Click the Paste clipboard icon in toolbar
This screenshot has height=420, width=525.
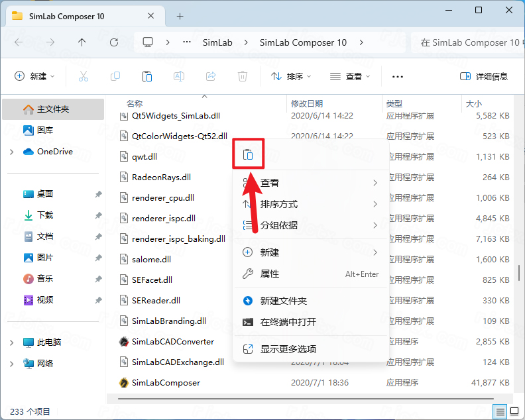[147, 76]
